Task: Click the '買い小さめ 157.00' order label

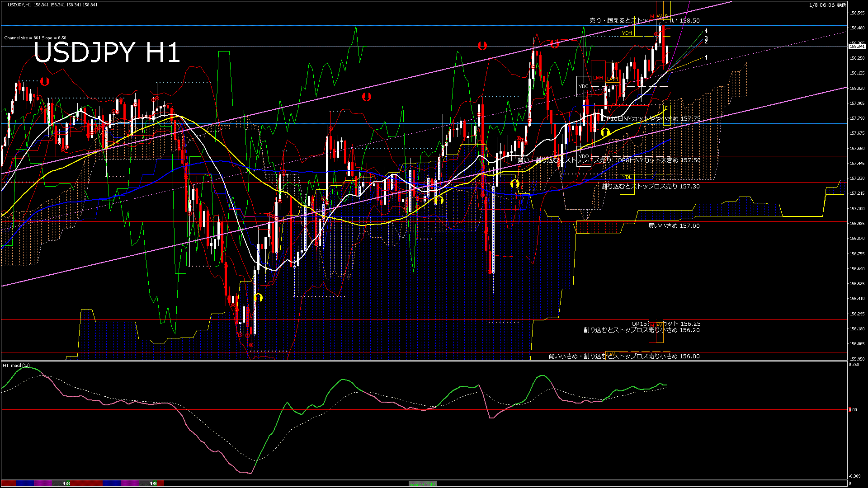Action: click(674, 225)
